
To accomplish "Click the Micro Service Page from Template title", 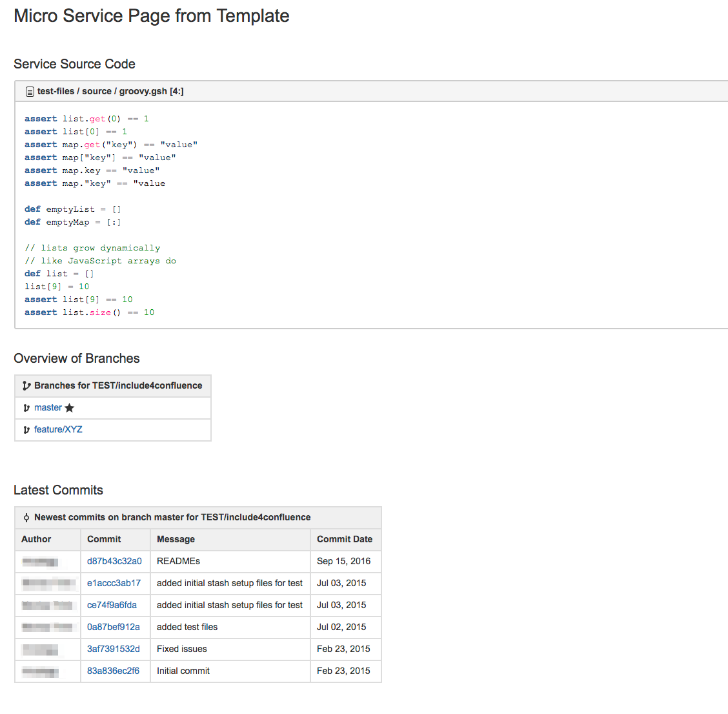I will (x=151, y=15).
